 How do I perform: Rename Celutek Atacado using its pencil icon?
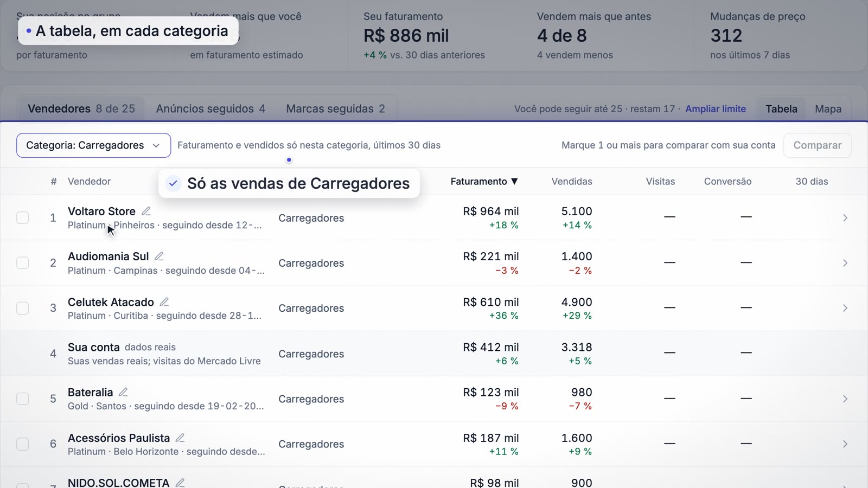(x=164, y=301)
